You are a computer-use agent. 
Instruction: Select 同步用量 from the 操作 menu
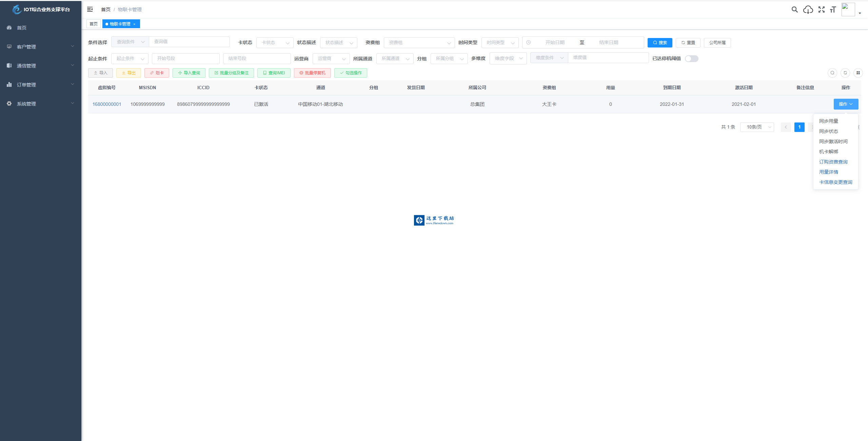click(x=829, y=121)
